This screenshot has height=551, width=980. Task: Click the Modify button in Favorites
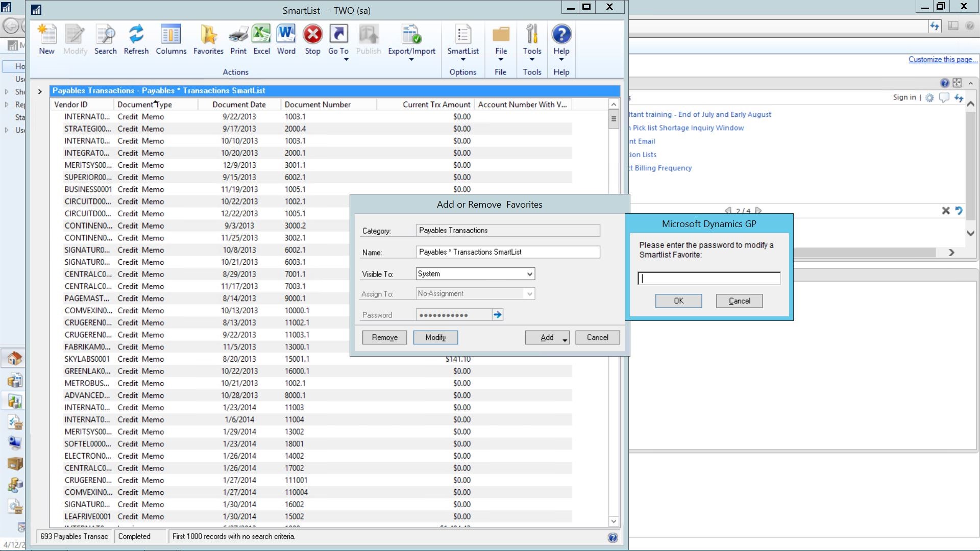(x=435, y=338)
